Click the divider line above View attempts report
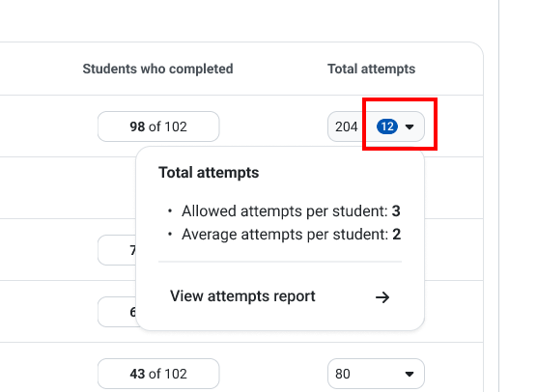537x392 pixels. click(280, 262)
